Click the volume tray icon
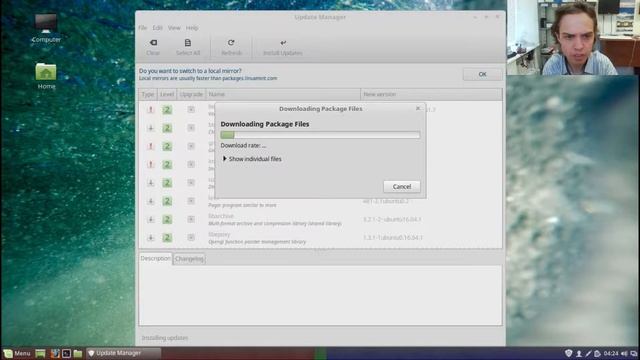Screen dimensions: 640x360 [x=624, y=353]
